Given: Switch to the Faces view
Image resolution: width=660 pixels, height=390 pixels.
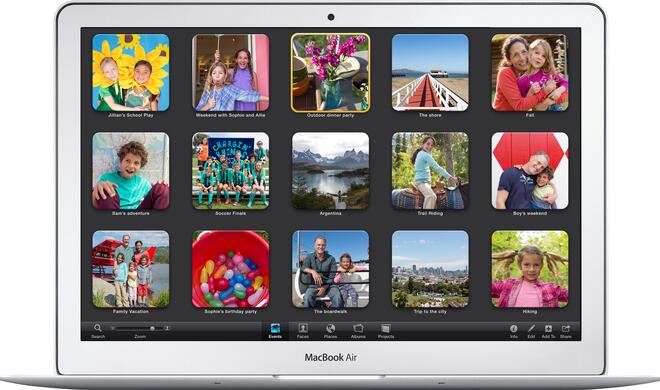Looking at the screenshot, I should click(303, 331).
